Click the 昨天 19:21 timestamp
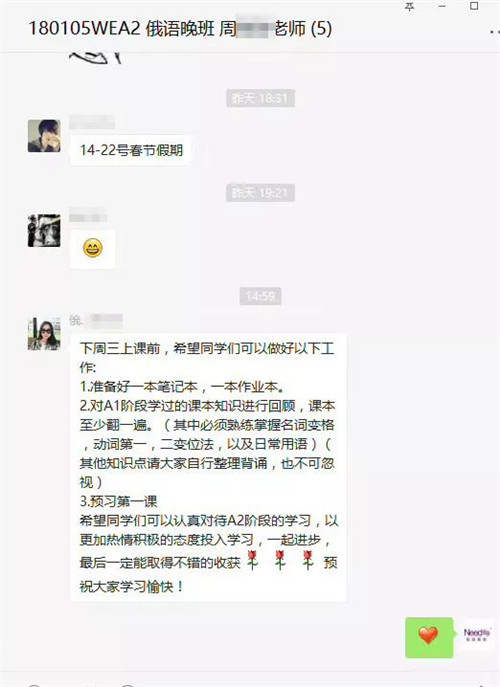Image resolution: width=500 pixels, height=687 pixels. (260, 193)
